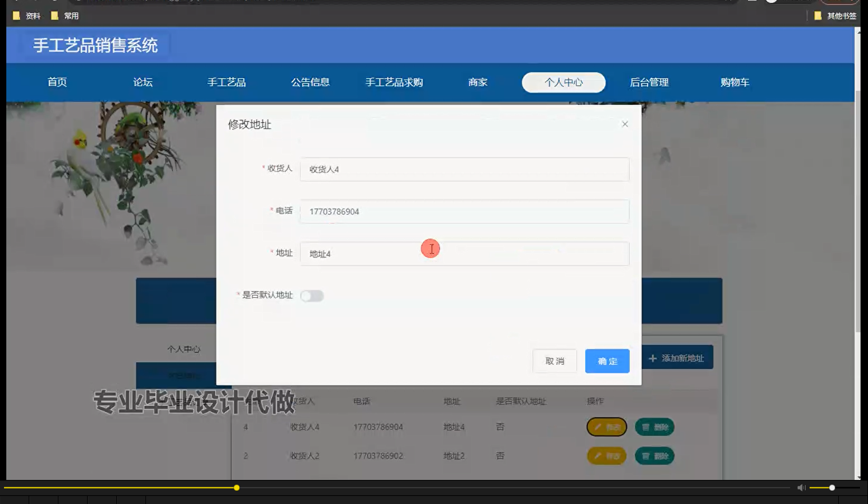The width and height of the screenshot is (868, 504).
Task: Click the 地址 input field
Action: tap(464, 254)
